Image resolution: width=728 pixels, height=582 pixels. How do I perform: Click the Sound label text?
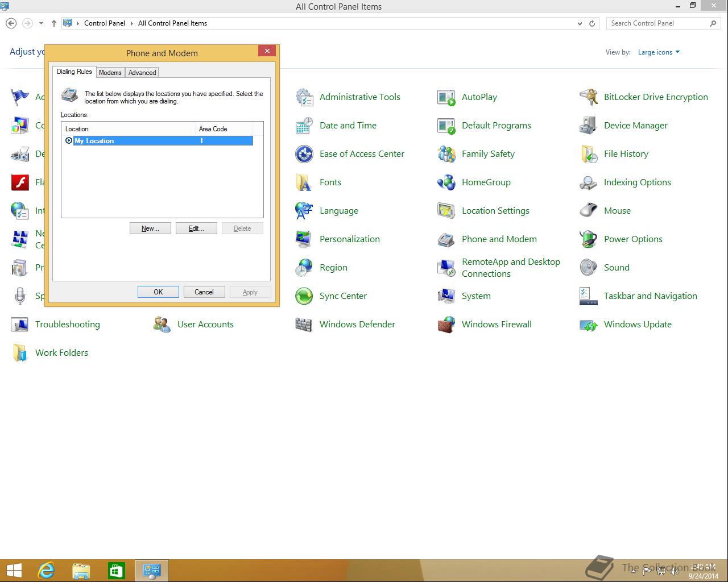tap(617, 268)
